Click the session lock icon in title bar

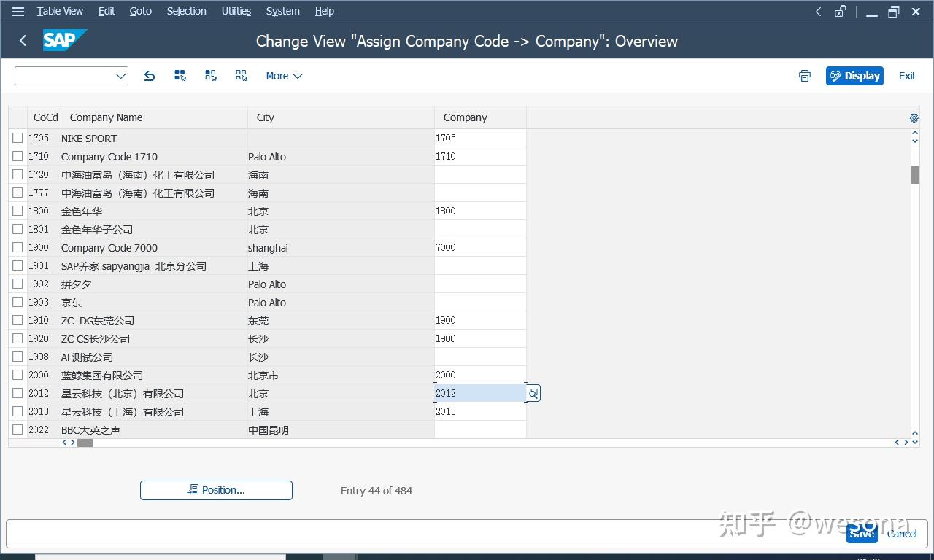[840, 11]
